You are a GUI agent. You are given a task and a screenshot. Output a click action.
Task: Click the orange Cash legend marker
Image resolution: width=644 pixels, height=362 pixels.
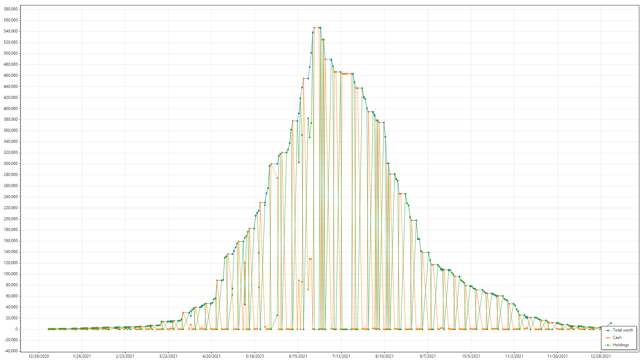(x=608, y=338)
